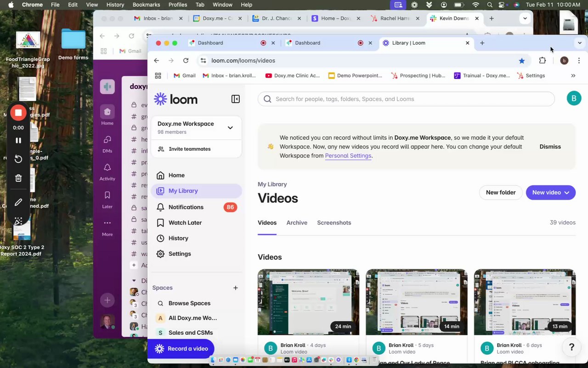The width and height of the screenshot is (588, 368).
Task: Stop the Loom recording
Action: pyautogui.click(x=18, y=113)
